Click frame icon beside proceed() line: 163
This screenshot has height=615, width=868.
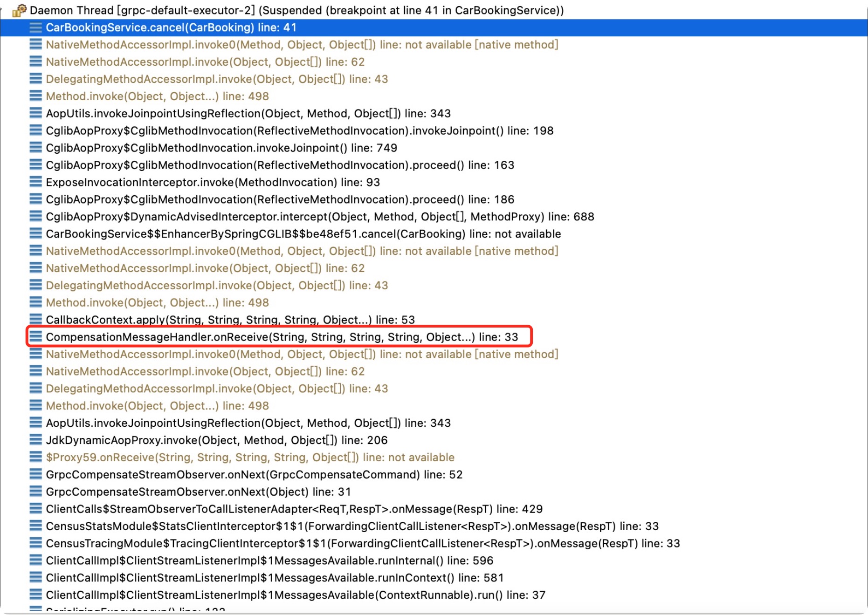pyautogui.click(x=35, y=165)
